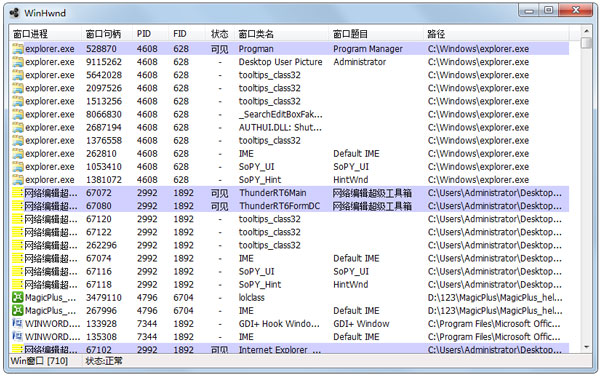
Task: Click ThunderRT6FormDC class name cell
Action: click(x=279, y=206)
